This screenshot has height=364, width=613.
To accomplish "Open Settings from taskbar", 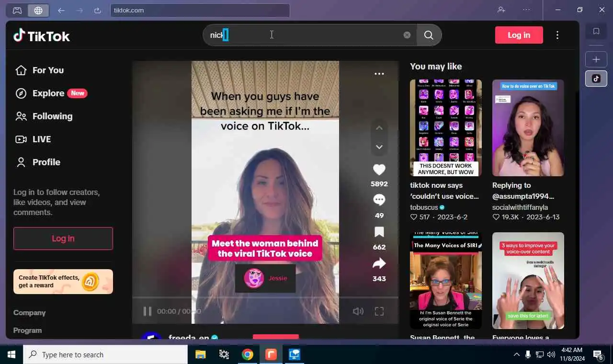I will pyautogui.click(x=224, y=354).
